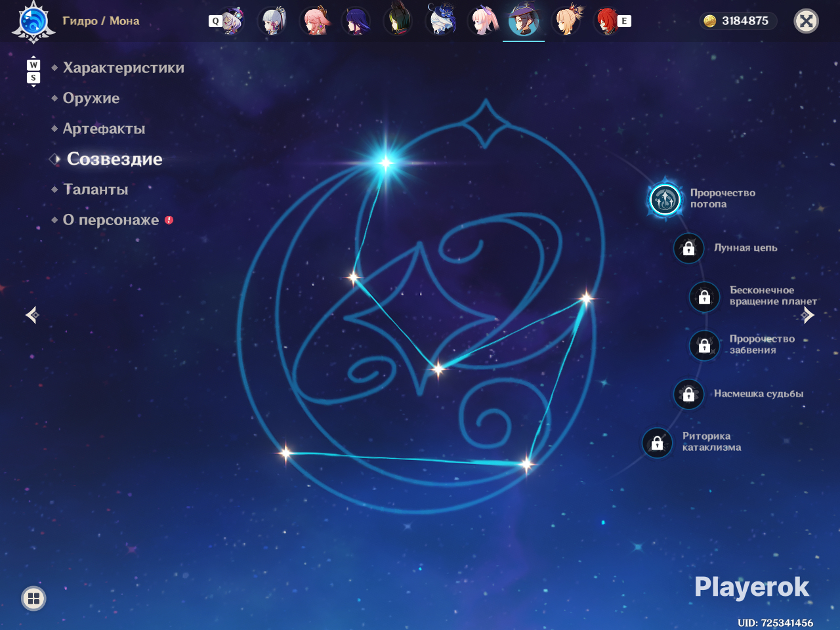
Task: Select the dark purple-haired character avatar
Action: [356, 21]
